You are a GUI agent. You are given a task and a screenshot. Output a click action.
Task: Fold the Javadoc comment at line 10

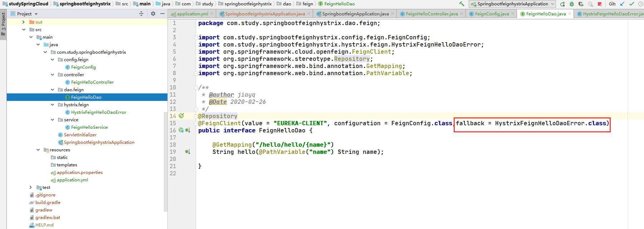click(x=196, y=87)
